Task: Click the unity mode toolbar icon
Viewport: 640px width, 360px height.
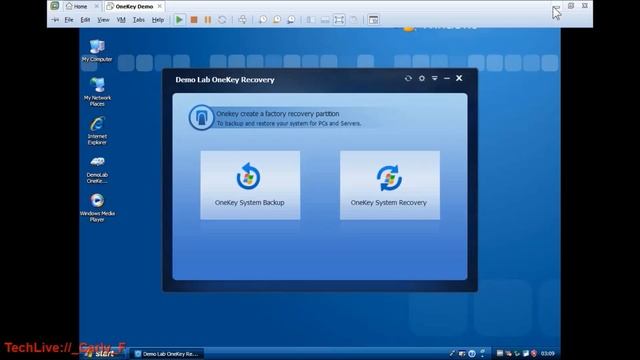Action: tap(354, 20)
